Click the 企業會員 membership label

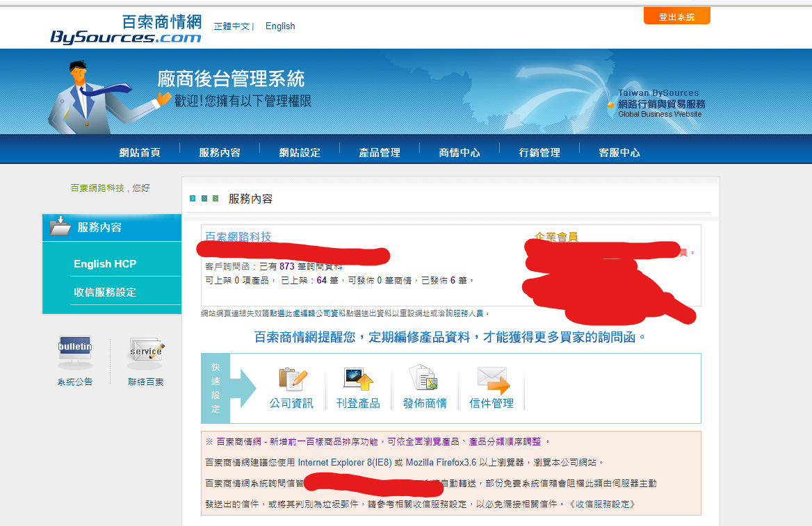pyautogui.click(x=557, y=236)
